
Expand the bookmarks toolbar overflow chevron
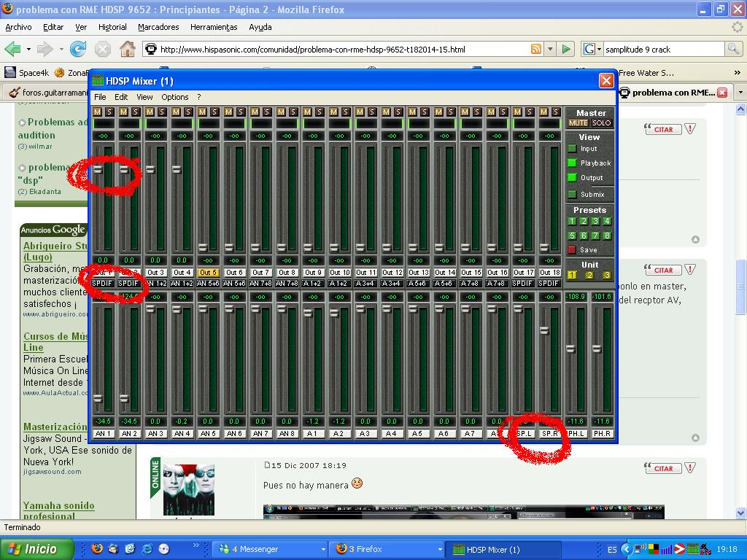(737, 73)
